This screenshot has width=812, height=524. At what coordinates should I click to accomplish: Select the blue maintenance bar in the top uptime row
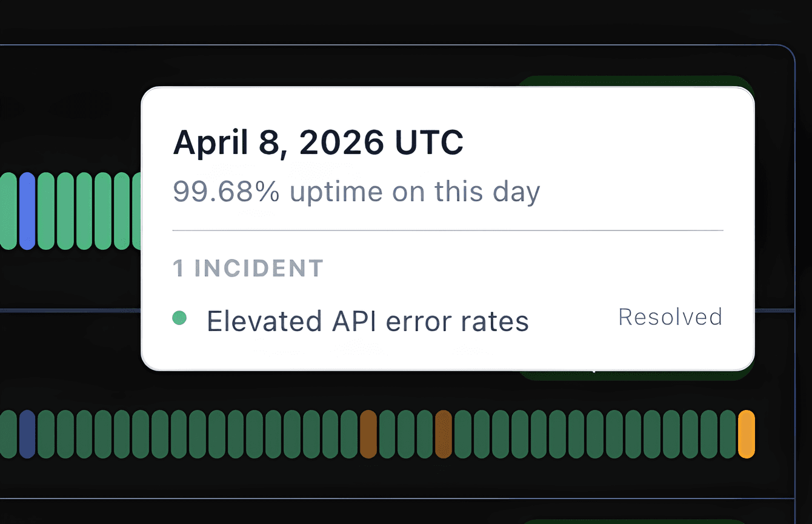coord(27,212)
